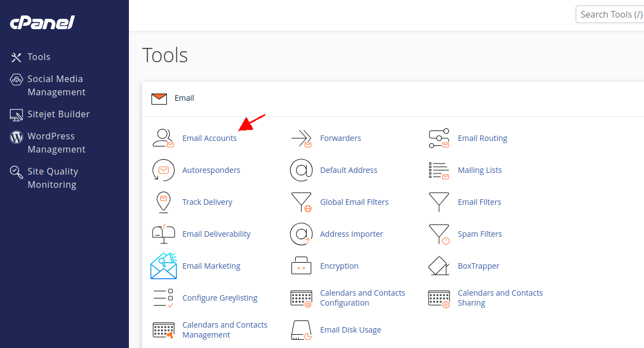
Task: Open Tools in the sidebar
Action: [39, 57]
